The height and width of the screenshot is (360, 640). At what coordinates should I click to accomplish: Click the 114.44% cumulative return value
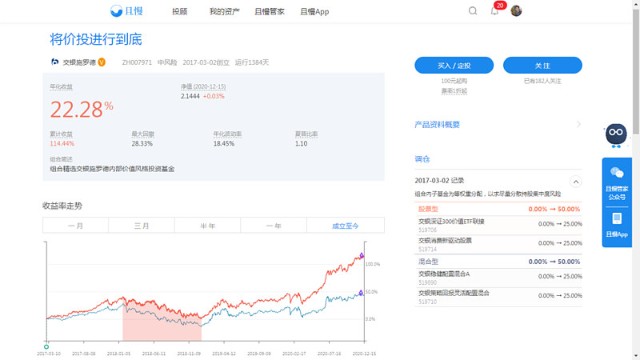pos(62,144)
